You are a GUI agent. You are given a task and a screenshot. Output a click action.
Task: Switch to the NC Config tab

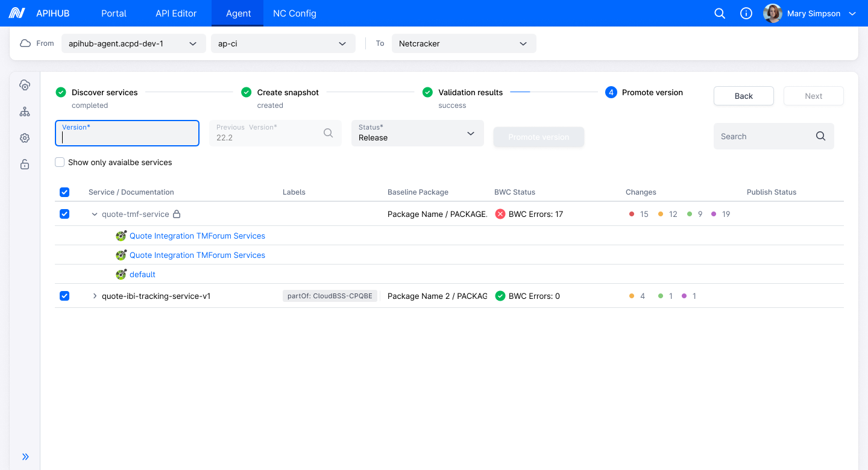coord(295,13)
